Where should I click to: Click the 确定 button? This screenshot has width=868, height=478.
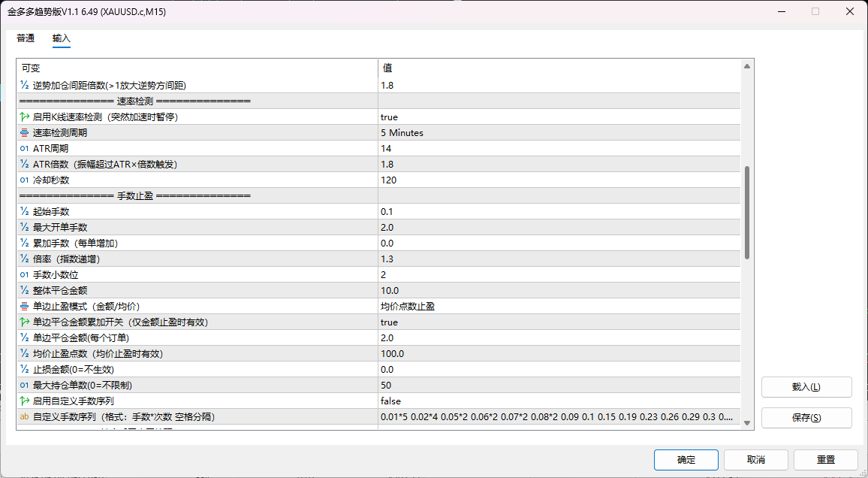686,460
